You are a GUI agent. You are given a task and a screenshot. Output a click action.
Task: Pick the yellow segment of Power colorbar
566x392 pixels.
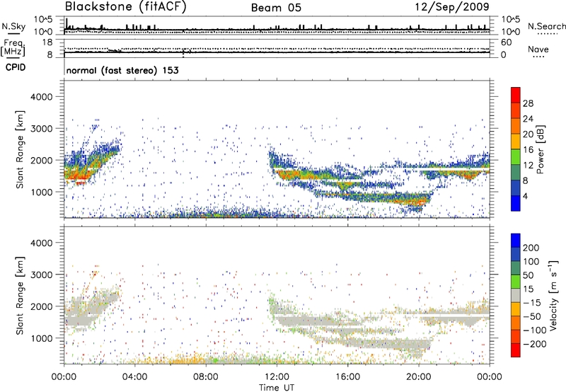pyautogui.click(x=516, y=142)
